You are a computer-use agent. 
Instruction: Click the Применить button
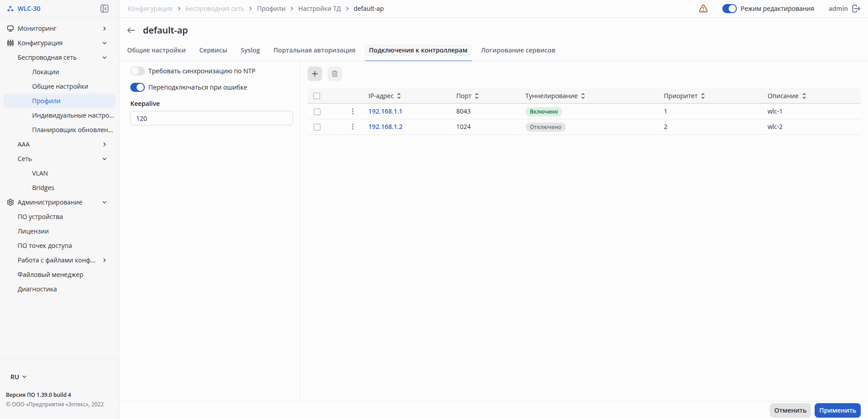[x=838, y=410]
